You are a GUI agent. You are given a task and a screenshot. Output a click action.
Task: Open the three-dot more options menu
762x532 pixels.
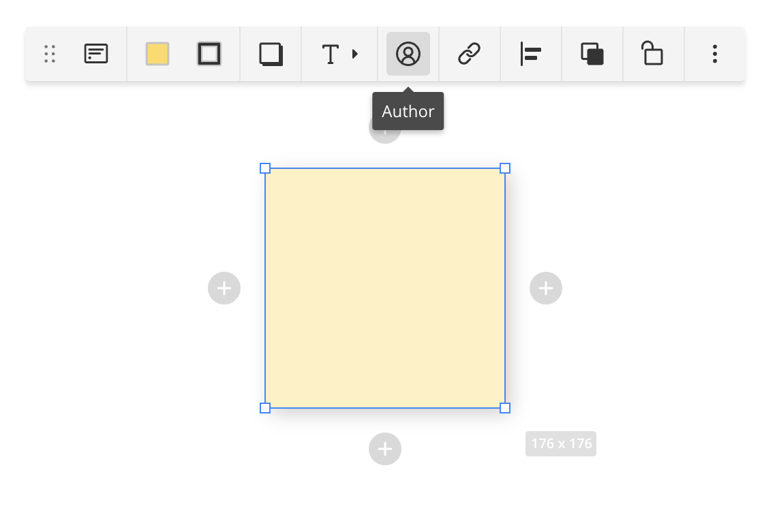[715, 54]
